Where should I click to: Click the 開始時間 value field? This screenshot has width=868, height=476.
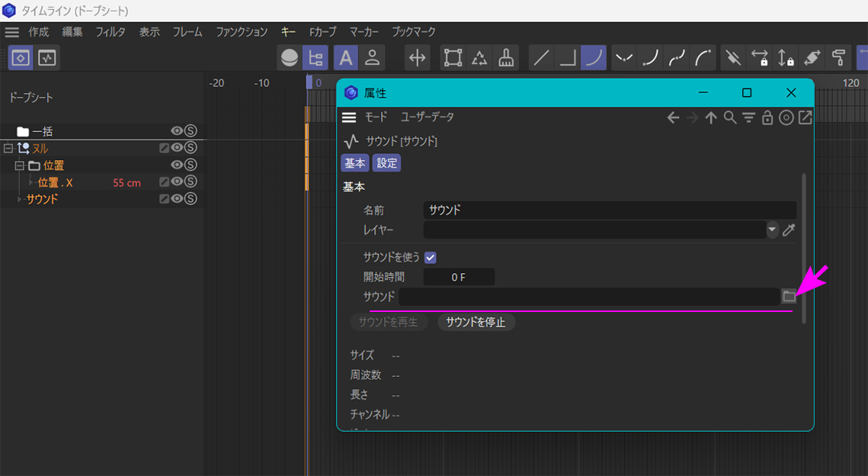coord(459,277)
